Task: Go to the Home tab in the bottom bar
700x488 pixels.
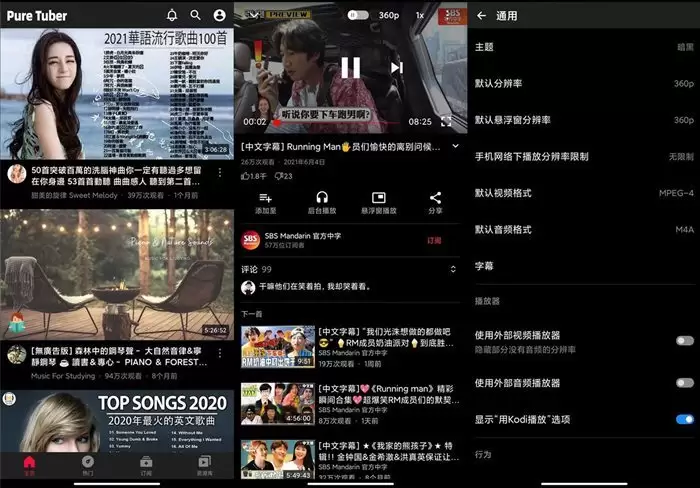Action: [x=29, y=465]
